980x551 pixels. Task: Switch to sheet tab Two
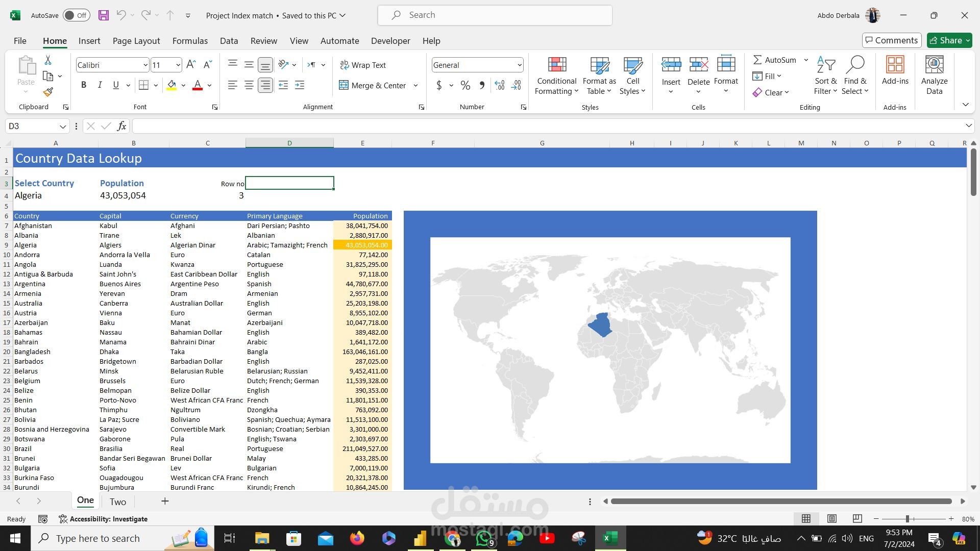pos(118,502)
